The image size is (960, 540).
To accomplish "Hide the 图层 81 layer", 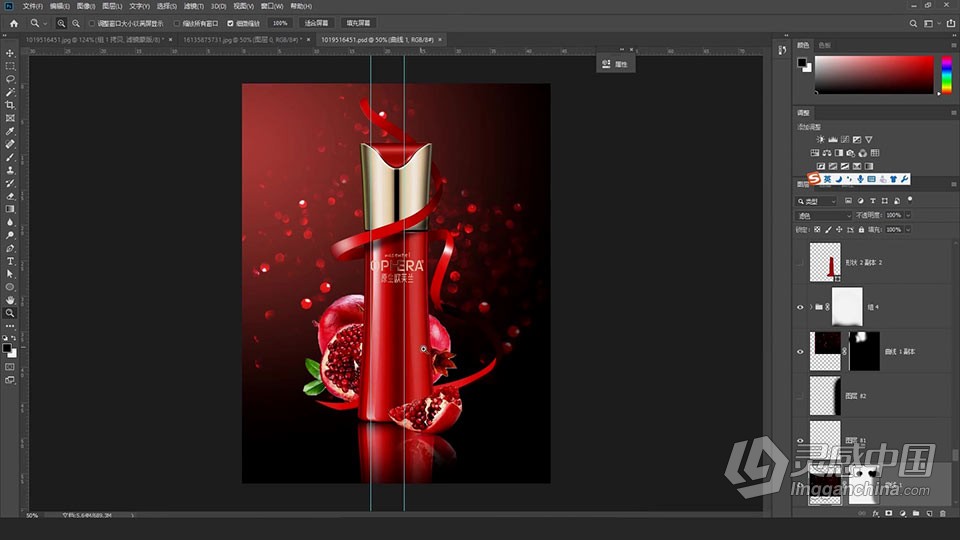I will click(x=800, y=440).
